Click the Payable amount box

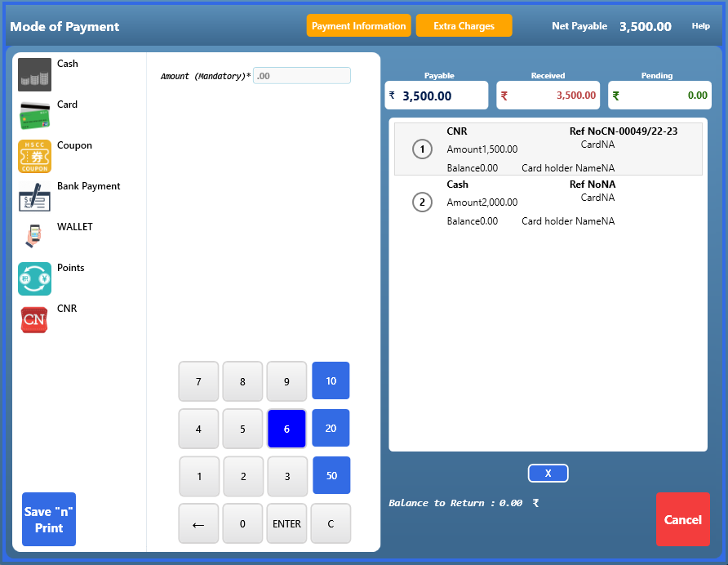(x=437, y=96)
